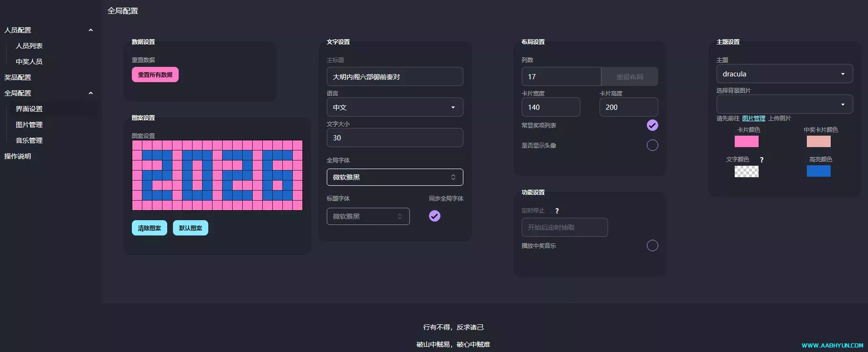Toggle the 常显奖项列表 checkbox
Viewport: 868px width, 352px height.
pos(652,125)
